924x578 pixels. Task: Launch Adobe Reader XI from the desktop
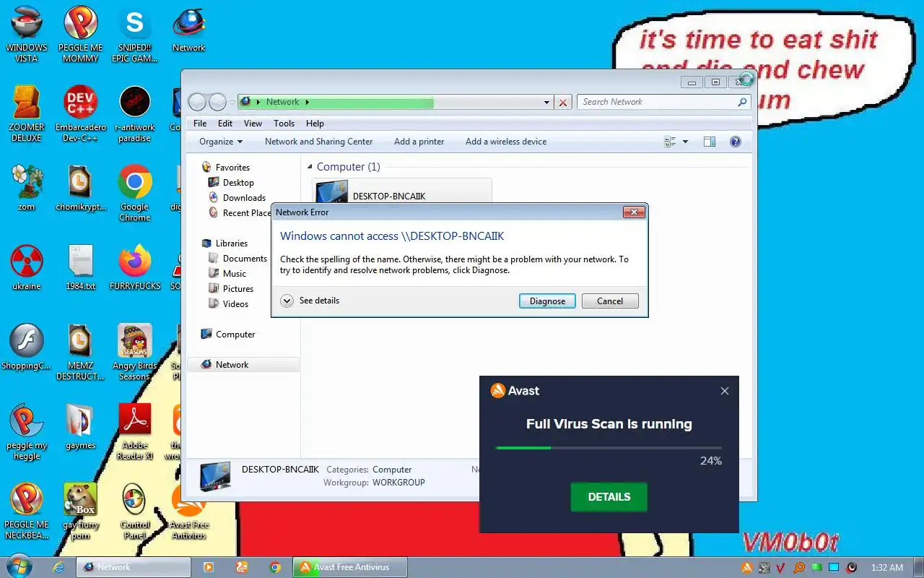point(135,431)
